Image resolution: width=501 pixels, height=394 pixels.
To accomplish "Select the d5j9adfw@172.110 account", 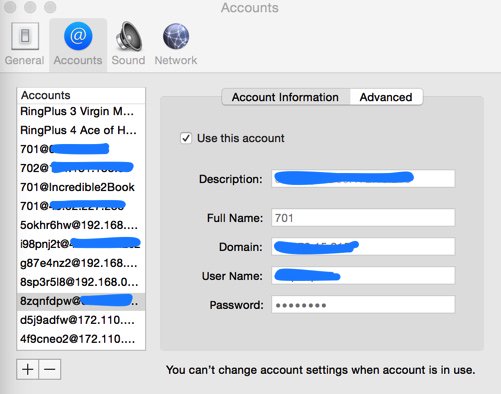I will [x=81, y=320].
